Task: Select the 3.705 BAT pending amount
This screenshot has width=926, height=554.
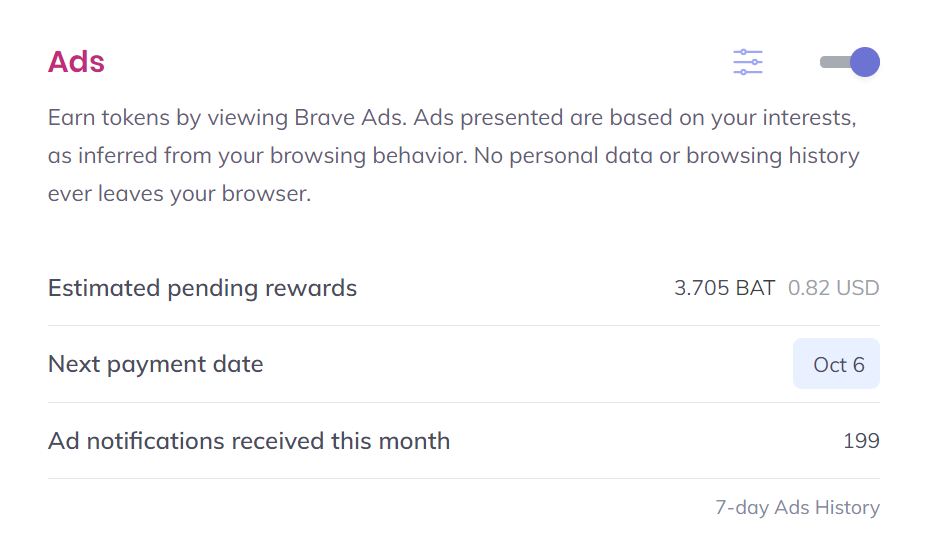Action: (725, 288)
